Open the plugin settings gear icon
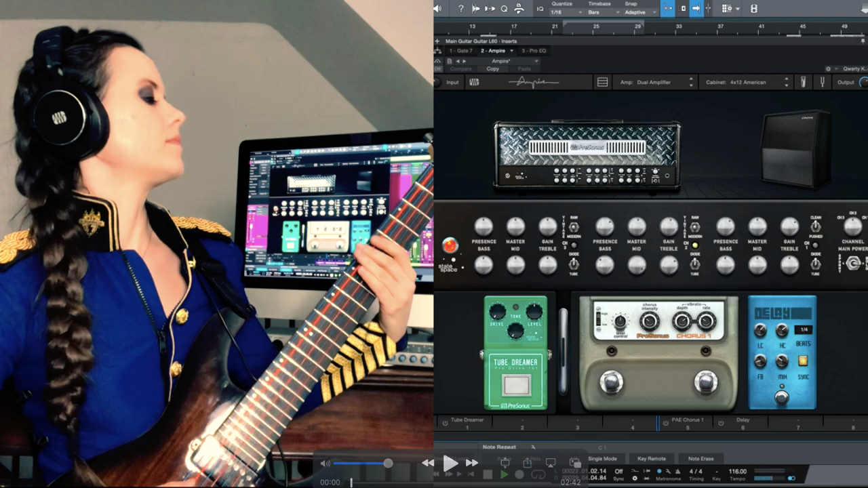The width and height of the screenshot is (868, 488). [828, 68]
